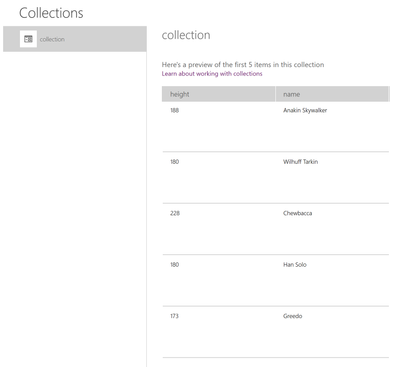Click the name column header
Image resolution: width=400 pixels, height=367 pixels.
coord(332,94)
